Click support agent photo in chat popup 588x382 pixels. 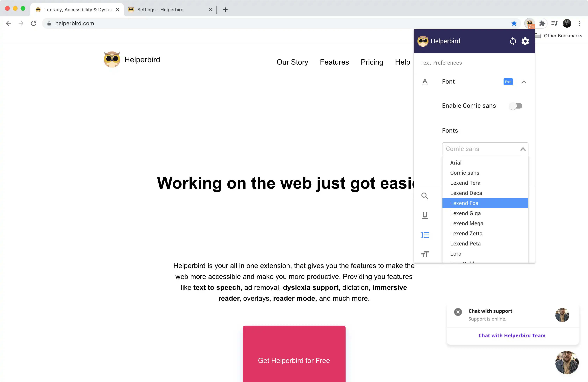coord(562,315)
